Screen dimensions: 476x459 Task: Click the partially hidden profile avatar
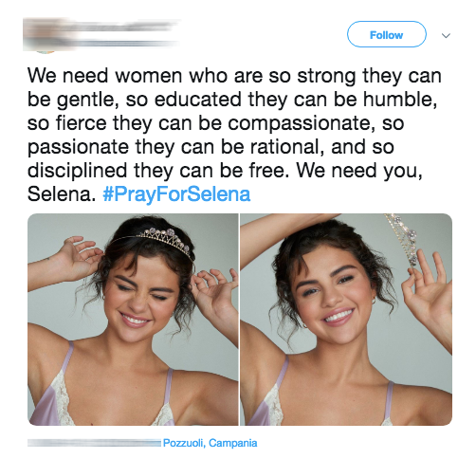point(45,52)
